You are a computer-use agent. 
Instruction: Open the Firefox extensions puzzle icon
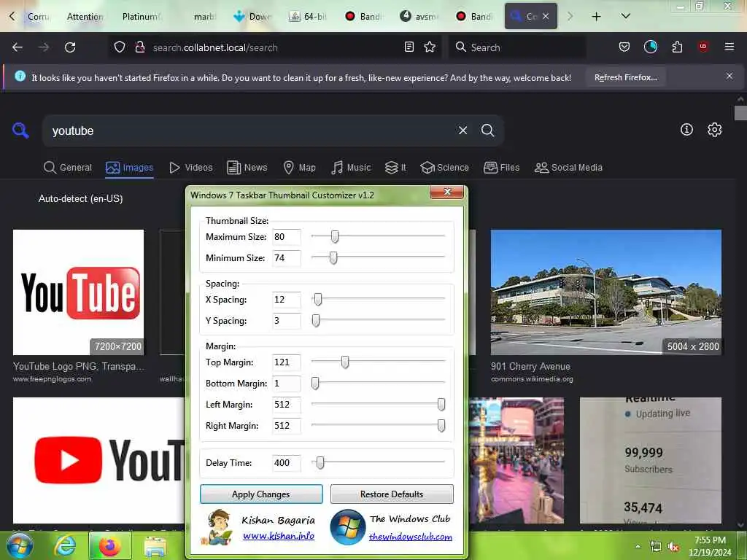click(x=677, y=47)
